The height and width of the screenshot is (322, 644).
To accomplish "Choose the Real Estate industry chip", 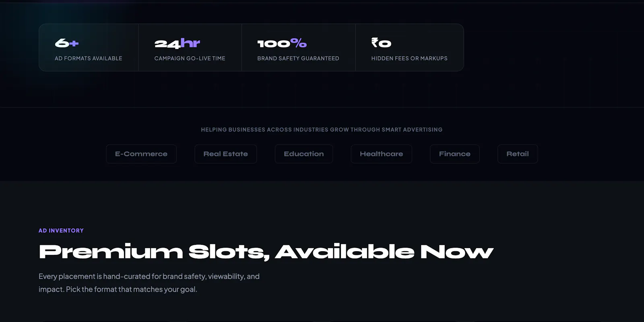I will pos(225,154).
